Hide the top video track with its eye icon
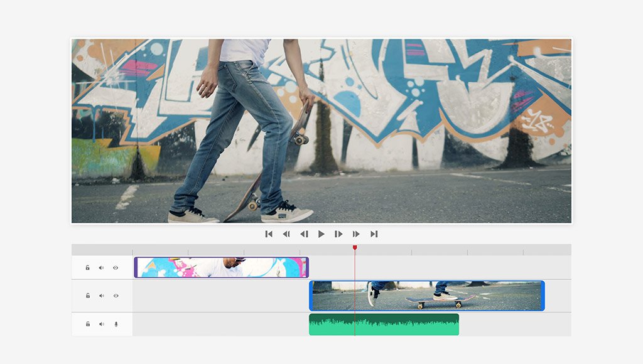 click(115, 267)
